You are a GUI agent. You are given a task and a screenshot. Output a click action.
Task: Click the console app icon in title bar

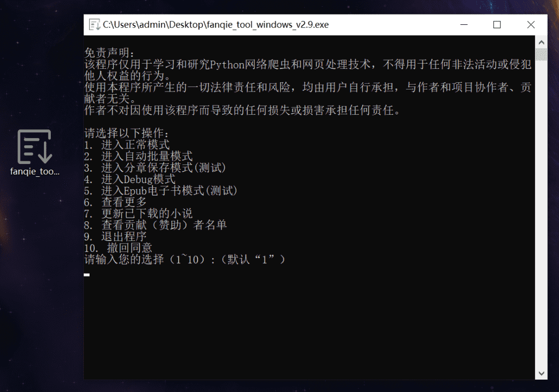(94, 24)
